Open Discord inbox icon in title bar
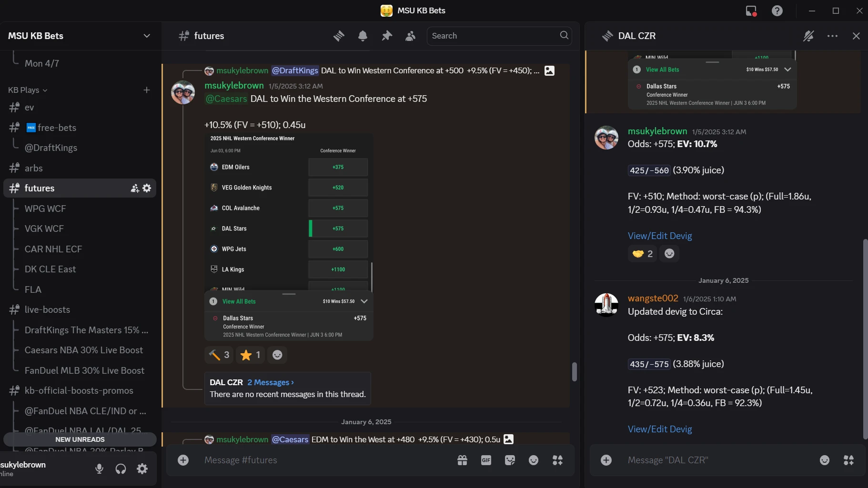868x488 pixels. [x=751, y=10]
